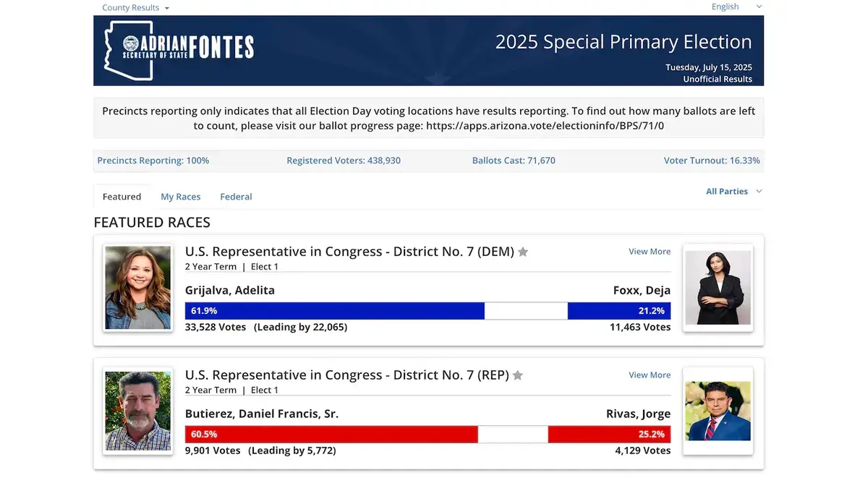The image size is (868, 499).
Task: Click Jorge Rivas's candidate portrait
Action: click(x=718, y=411)
